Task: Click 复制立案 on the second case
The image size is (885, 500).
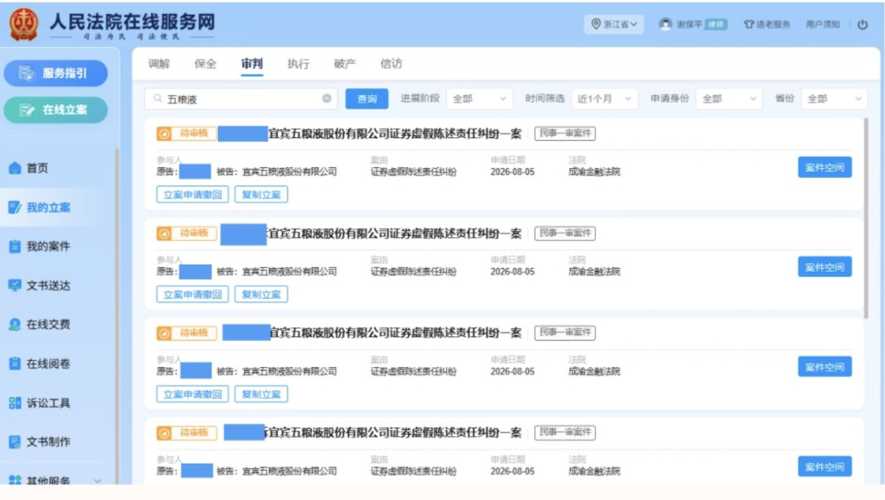Action: tap(261, 294)
